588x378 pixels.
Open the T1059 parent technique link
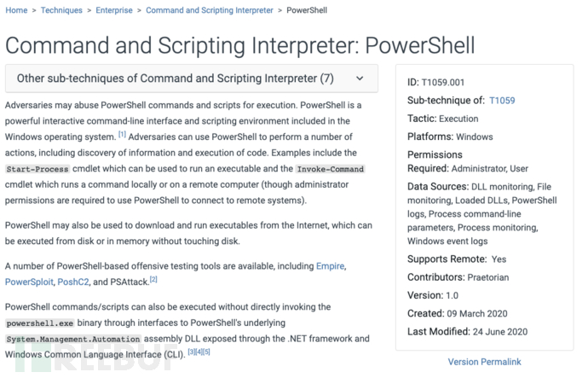(x=502, y=101)
